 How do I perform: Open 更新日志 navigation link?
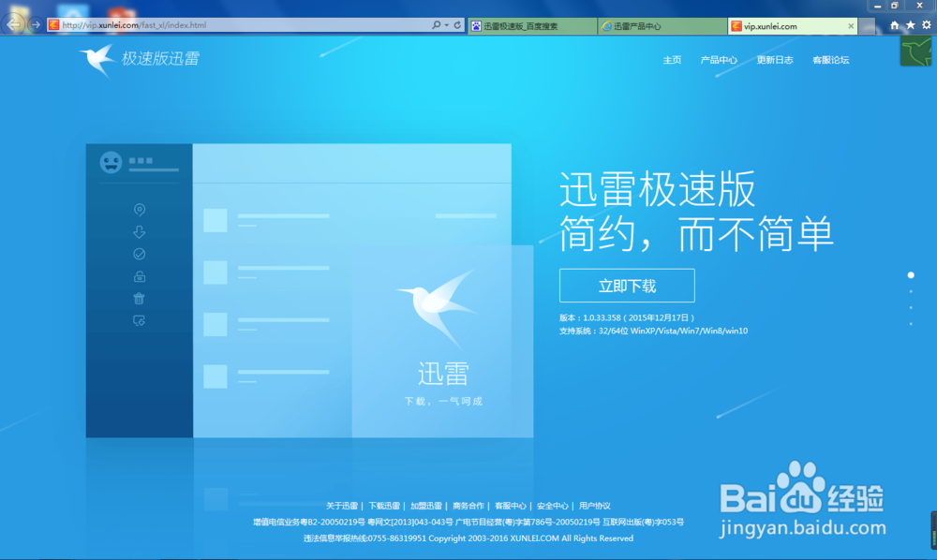(x=775, y=60)
